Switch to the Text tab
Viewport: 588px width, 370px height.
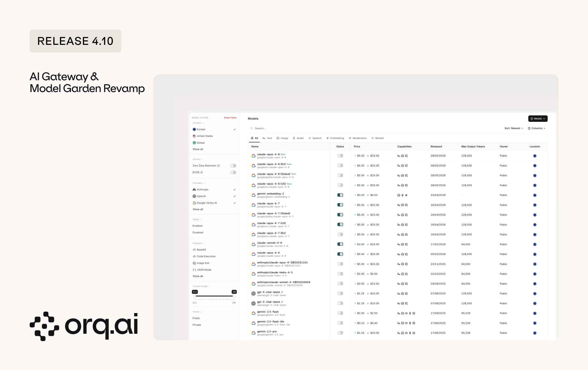(x=267, y=138)
